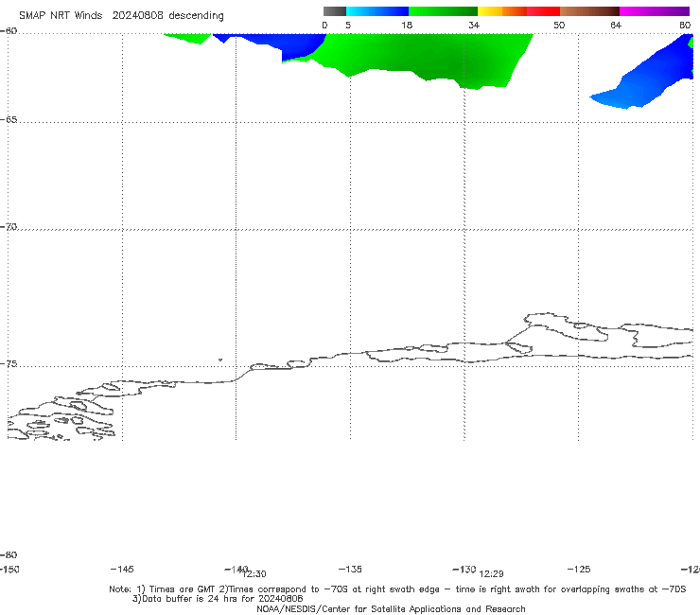Click the blue wind patch near -140 longitude
The height and width of the screenshot is (615, 700).
(x=286, y=44)
